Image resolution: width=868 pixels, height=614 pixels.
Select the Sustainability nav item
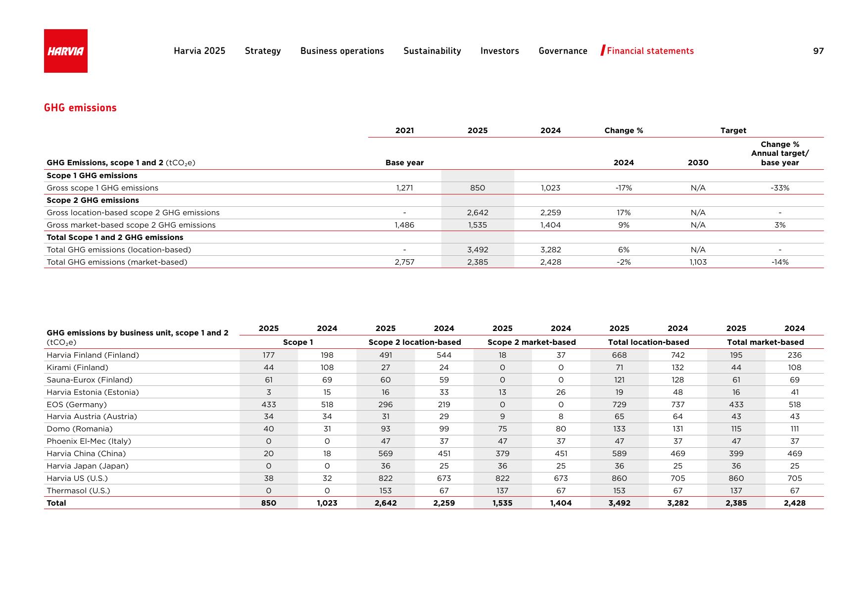tap(432, 51)
